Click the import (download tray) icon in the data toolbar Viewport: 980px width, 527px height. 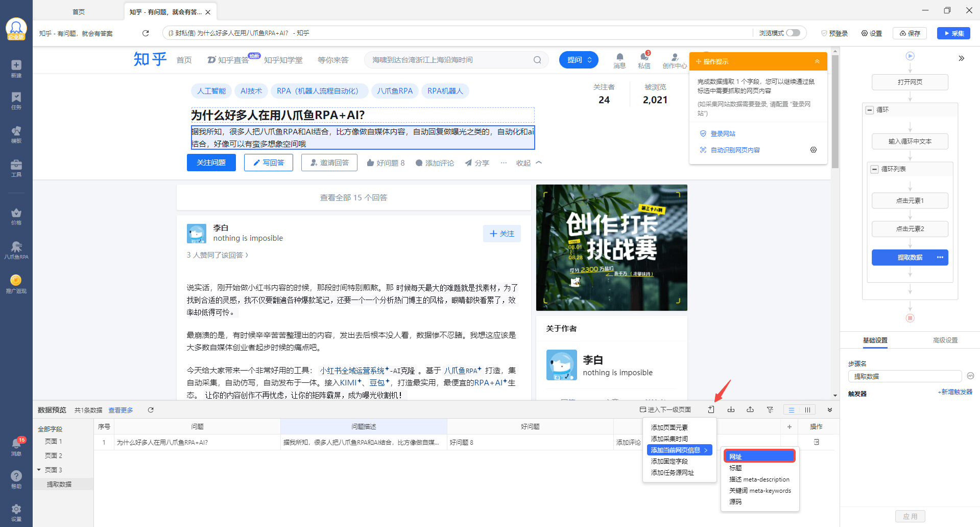click(x=731, y=409)
